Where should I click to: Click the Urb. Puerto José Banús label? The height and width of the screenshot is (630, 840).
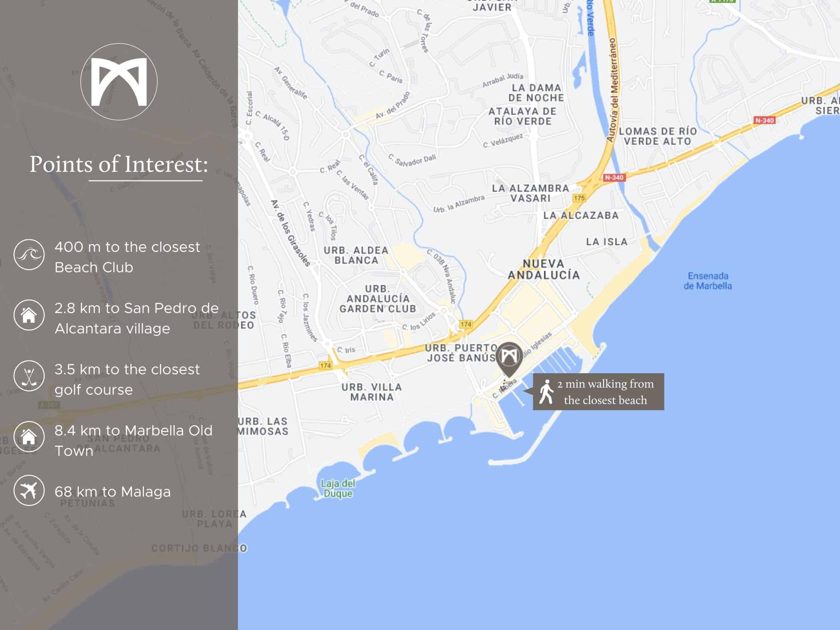pyautogui.click(x=461, y=353)
